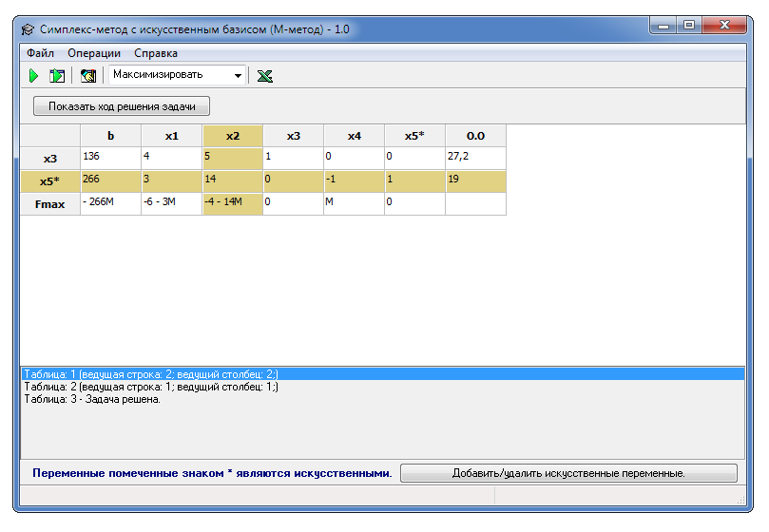Click the x3 column header
The width and height of the screenshot is (769, 532).
tap(294, 136)
